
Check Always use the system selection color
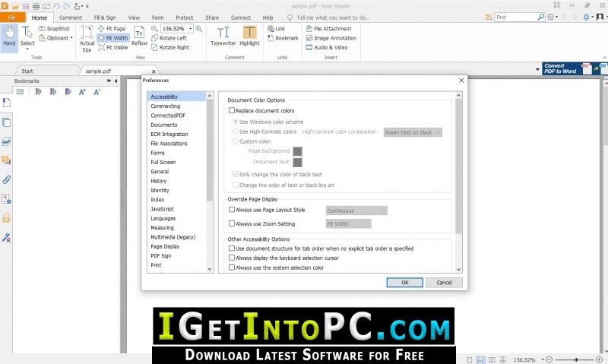(x=232, y=267)
